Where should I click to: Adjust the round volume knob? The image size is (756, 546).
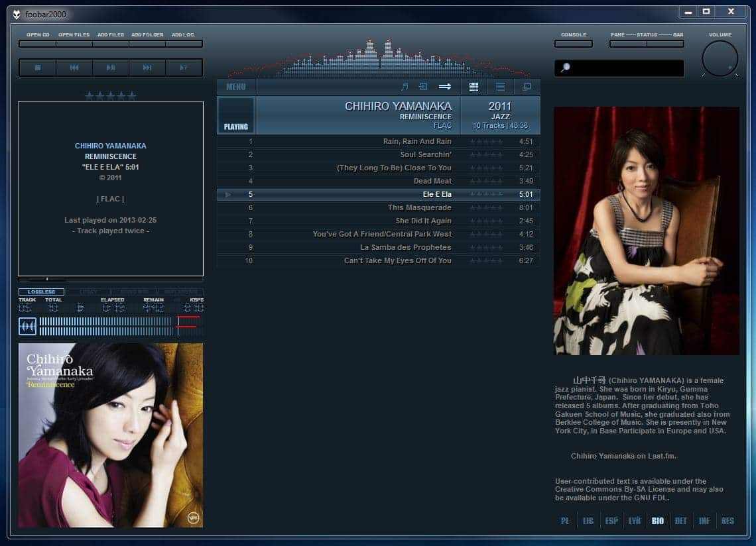(720, 58)
